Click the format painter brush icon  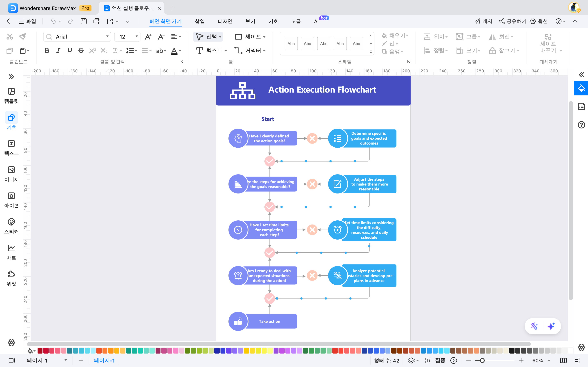(23, 36)
